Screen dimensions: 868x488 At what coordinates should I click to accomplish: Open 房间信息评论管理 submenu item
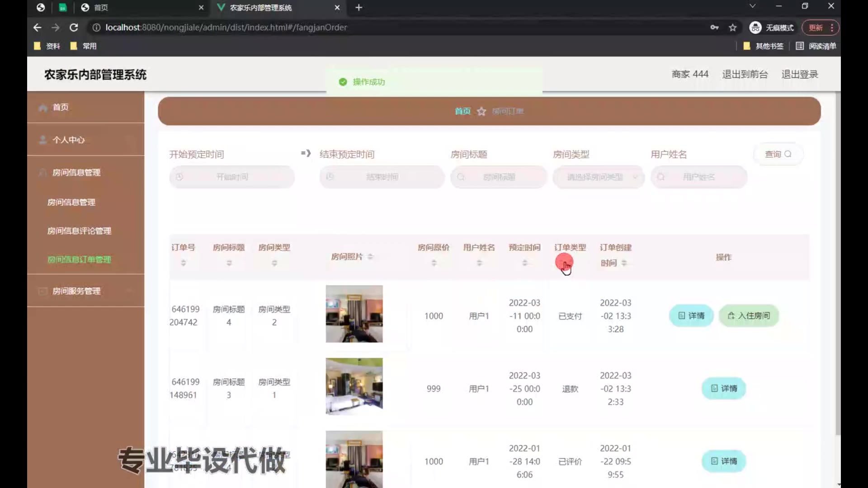point(79,231)
